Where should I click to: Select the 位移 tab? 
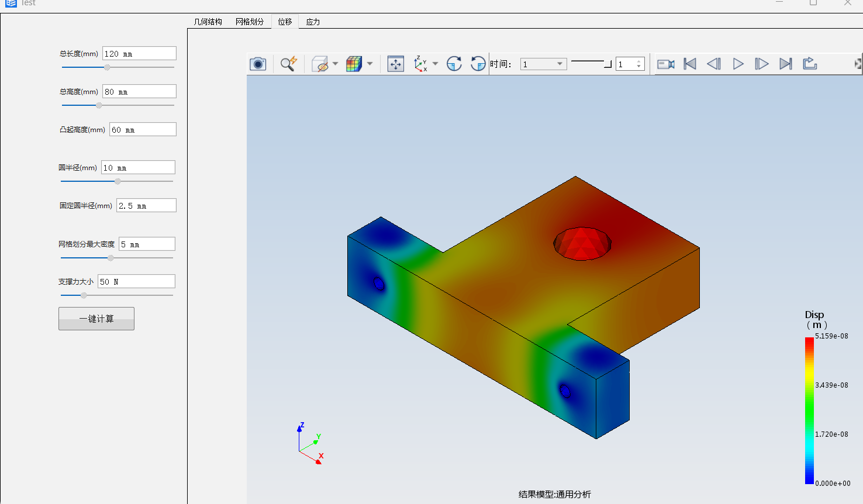click(x=285, y=22)
